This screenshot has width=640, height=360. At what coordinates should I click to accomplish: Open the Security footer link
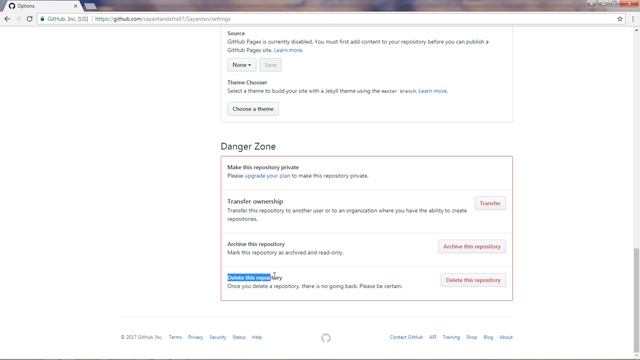pyautogui.click(x=217, y=337)
